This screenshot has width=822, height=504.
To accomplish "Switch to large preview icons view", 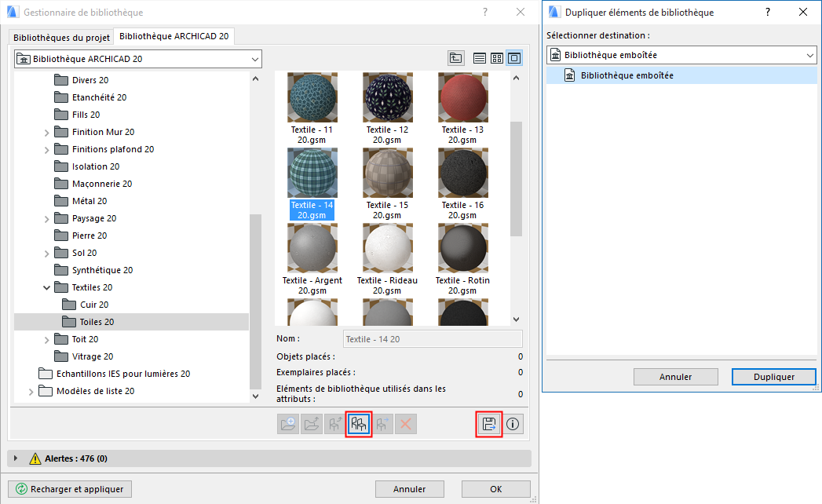I will pyautogui.click(x=514, y=58).
